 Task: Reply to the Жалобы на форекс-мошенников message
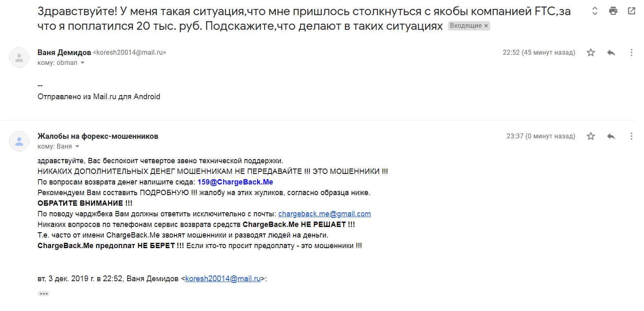click(611, 136)
